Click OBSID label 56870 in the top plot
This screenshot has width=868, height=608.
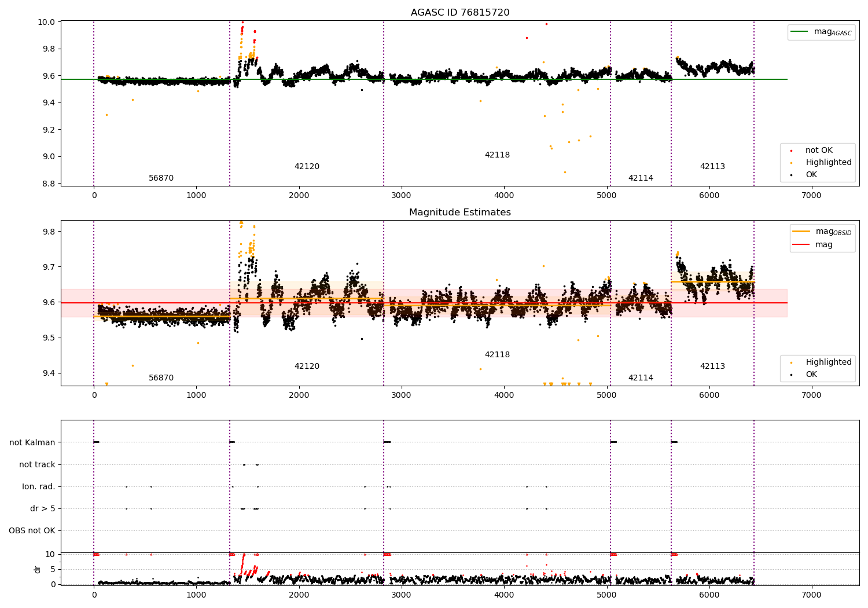tap(161, 178)
